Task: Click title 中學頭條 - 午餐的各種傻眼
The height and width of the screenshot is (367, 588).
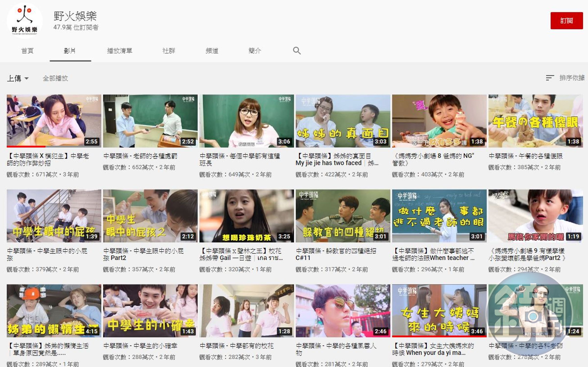Action: pyautogui.click(x=526, y=156)
